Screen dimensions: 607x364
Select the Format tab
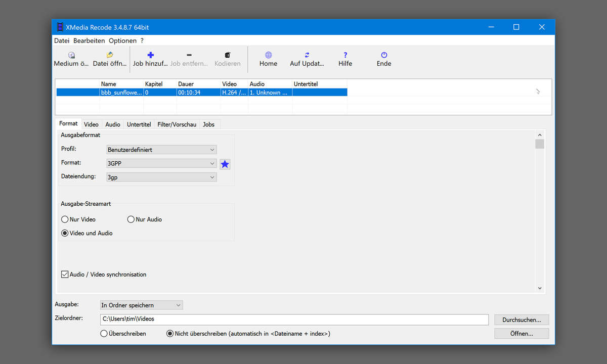tap(68, 123)
